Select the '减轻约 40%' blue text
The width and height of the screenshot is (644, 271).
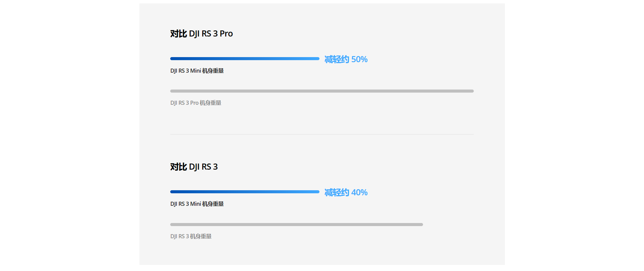346,193
